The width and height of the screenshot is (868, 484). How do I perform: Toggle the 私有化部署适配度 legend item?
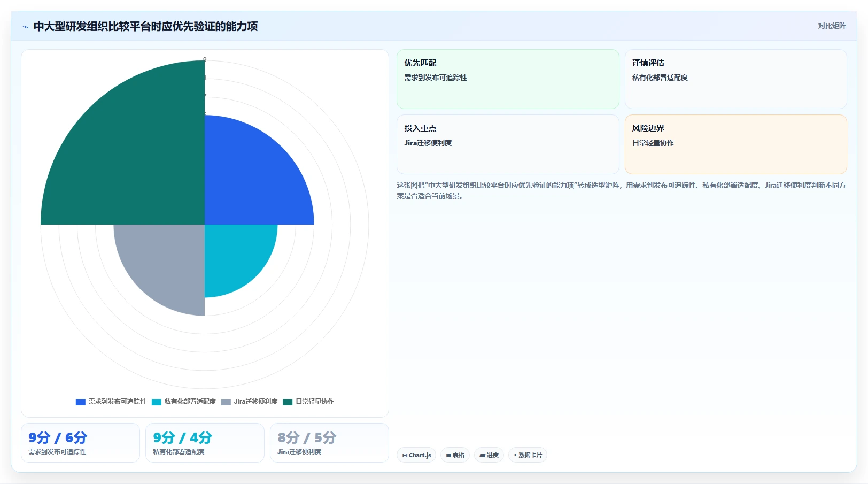(x=184, y=402)
